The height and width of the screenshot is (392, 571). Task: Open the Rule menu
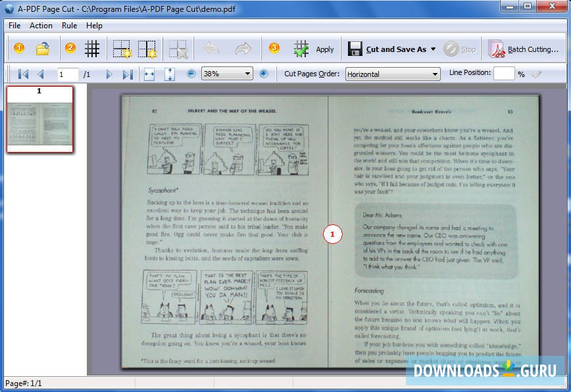click(69, 26)
